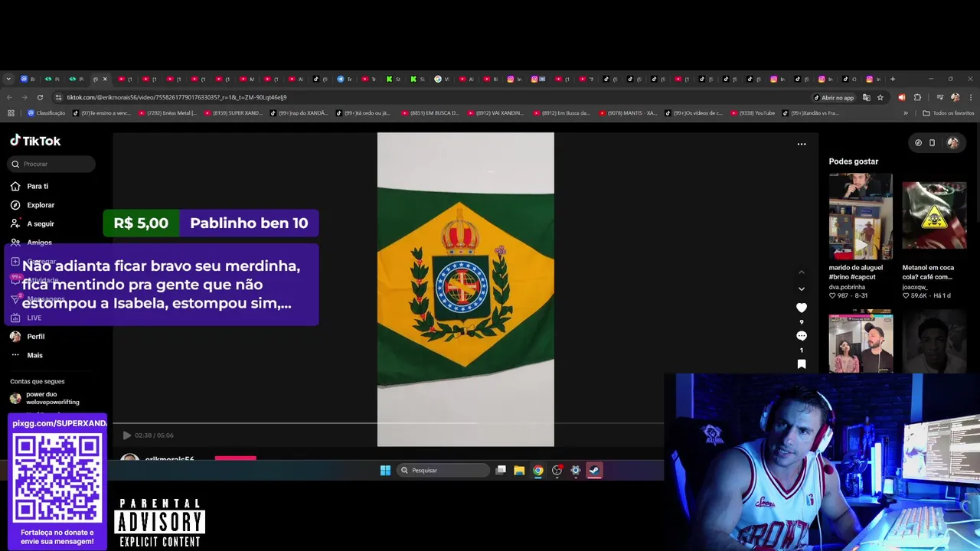This screenshot has width=980, height=551.
Task: Open the Todos os favoritos folder
Action: [949, 113]
